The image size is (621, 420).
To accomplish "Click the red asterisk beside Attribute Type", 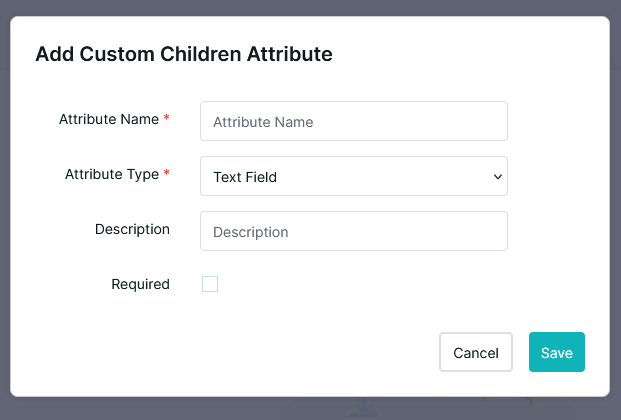I will 166,175.
